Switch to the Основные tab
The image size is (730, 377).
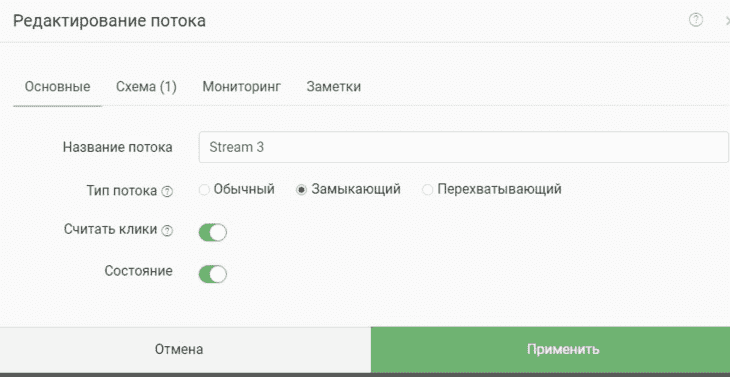tap(57, 87)
